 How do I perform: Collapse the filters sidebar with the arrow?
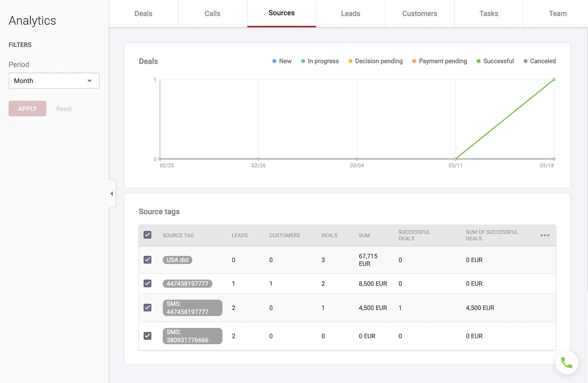click(112, 194)
